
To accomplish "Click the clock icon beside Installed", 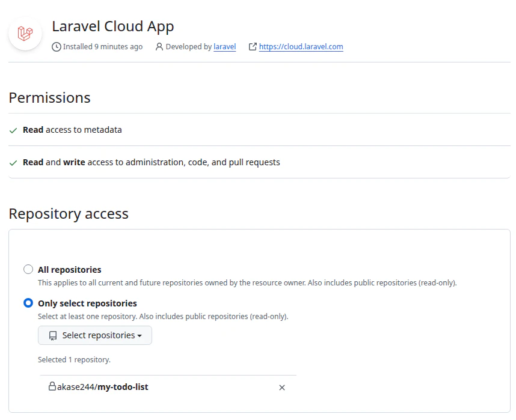I will pos(57,47).
